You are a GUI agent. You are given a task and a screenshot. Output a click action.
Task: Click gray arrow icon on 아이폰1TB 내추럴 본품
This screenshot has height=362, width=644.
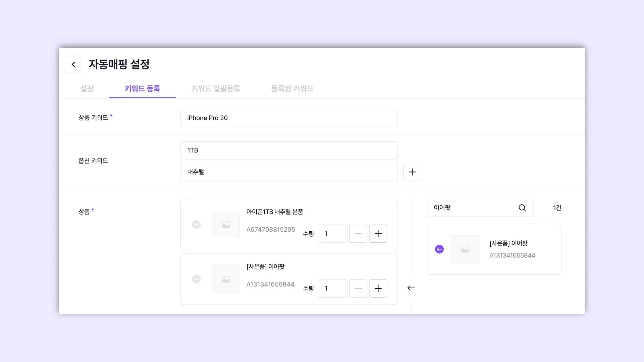point(196,225)
